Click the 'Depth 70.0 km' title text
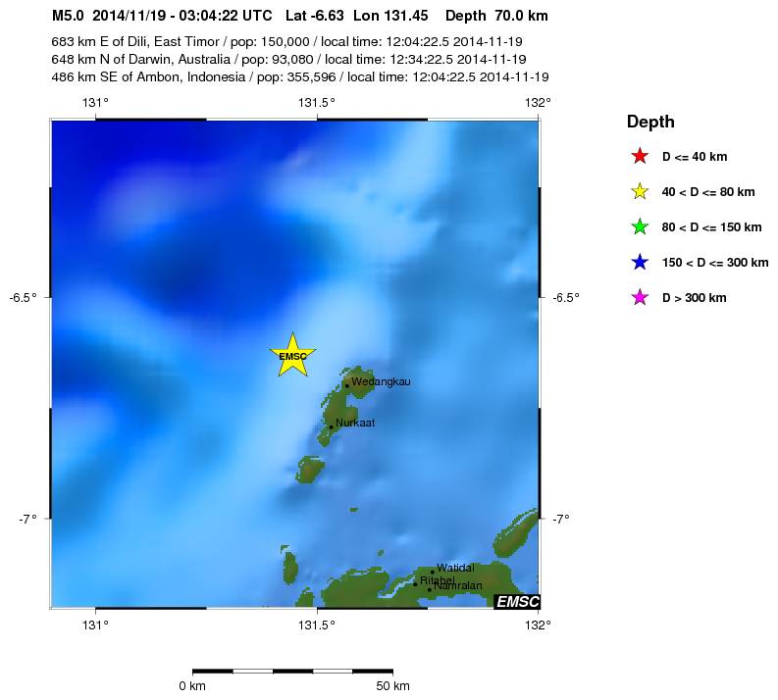This screenshot has width=778, height=700. [x=496, y=16]
